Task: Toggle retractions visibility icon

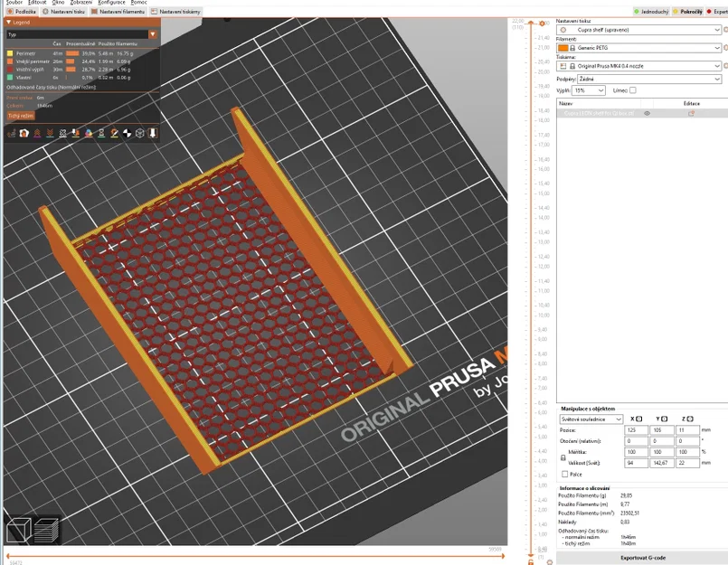Action: 37,134
